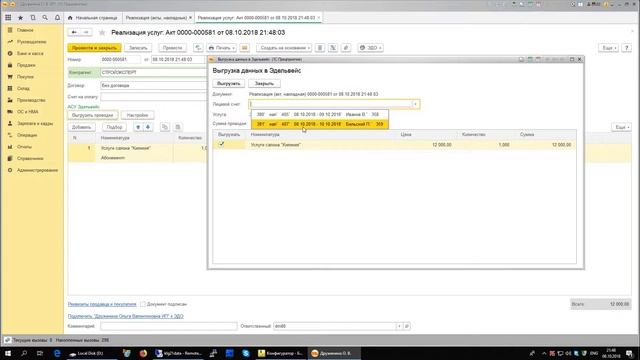Open Skype icon in taskbar
Image resolution: width=640 pixels, height=360 pixels.
coord(246,353)
